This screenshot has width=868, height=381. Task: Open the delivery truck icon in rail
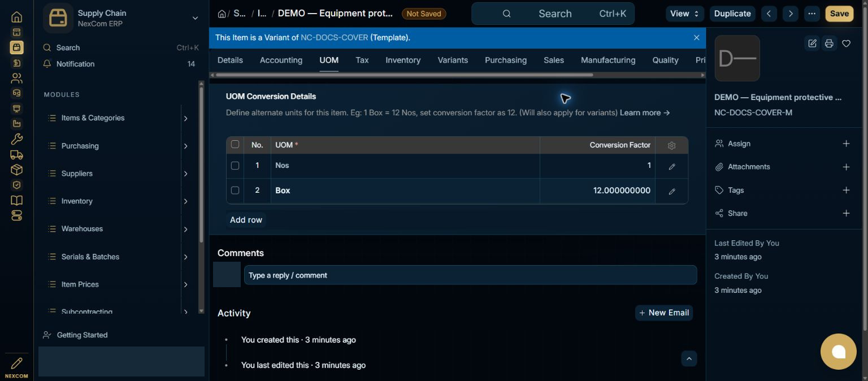(16, 154)
